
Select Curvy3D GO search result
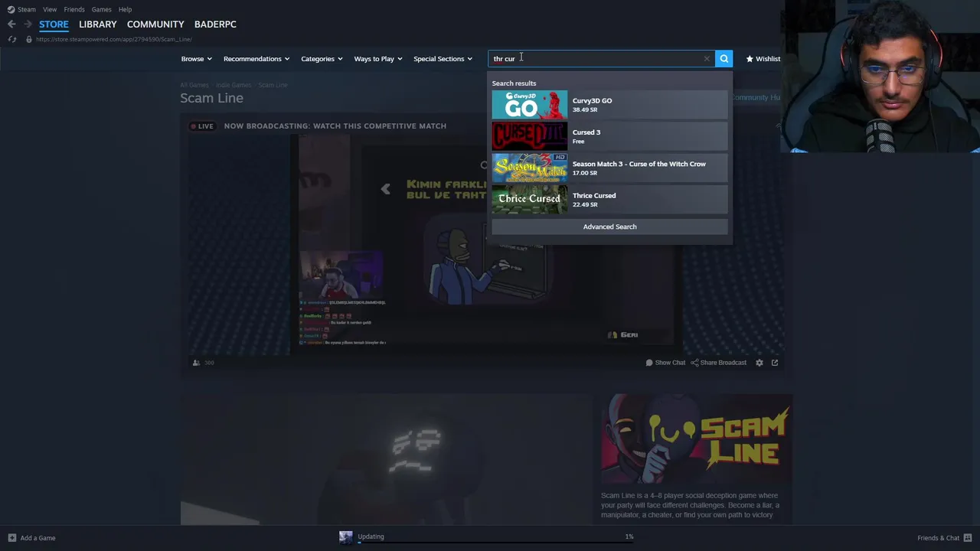coord(609,105)
